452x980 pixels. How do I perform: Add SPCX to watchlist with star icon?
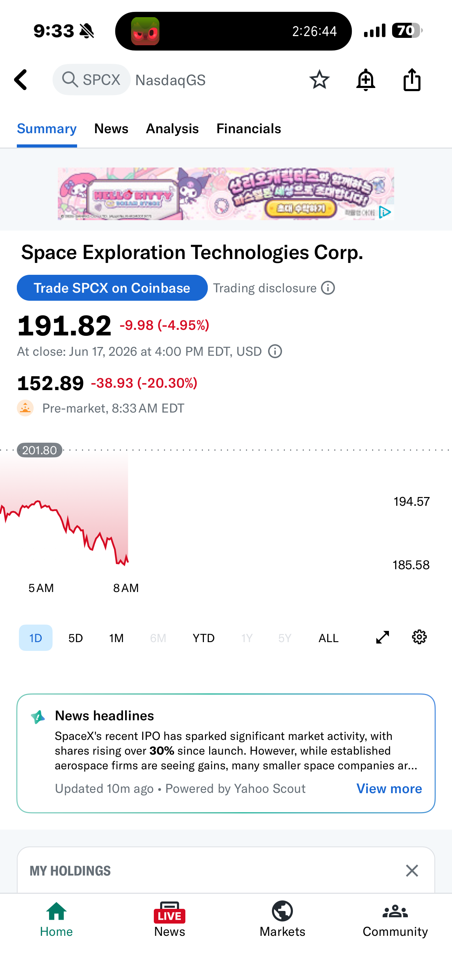click(x=319, y=80)
